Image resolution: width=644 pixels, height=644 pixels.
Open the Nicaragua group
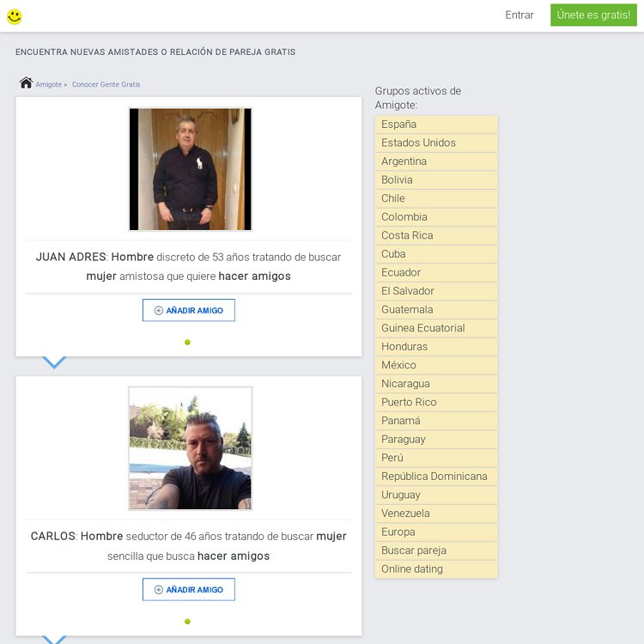click(x=436, y=384)
